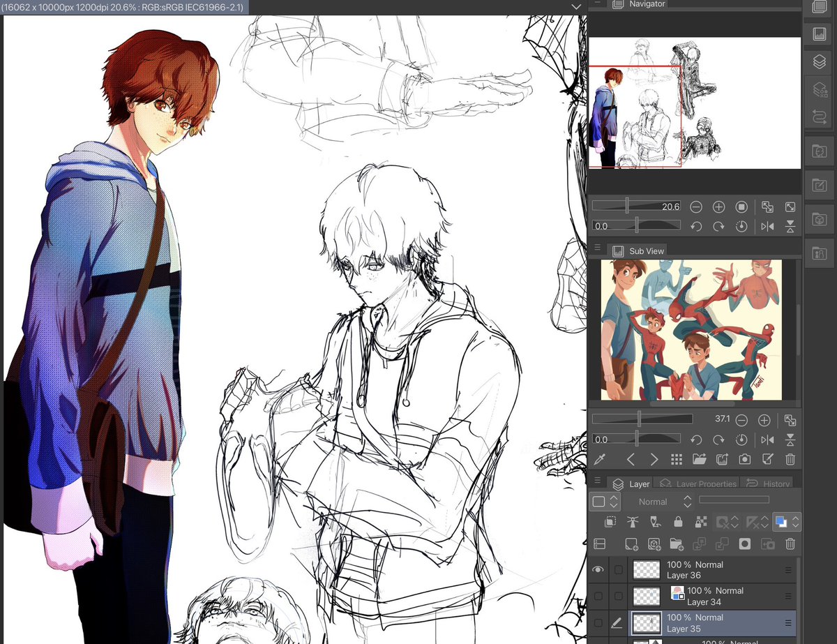Image resolution: width=837 pixels, height=644 pixels.
Task: Flip Sub View image horizontally
Action: pos(767,440)
